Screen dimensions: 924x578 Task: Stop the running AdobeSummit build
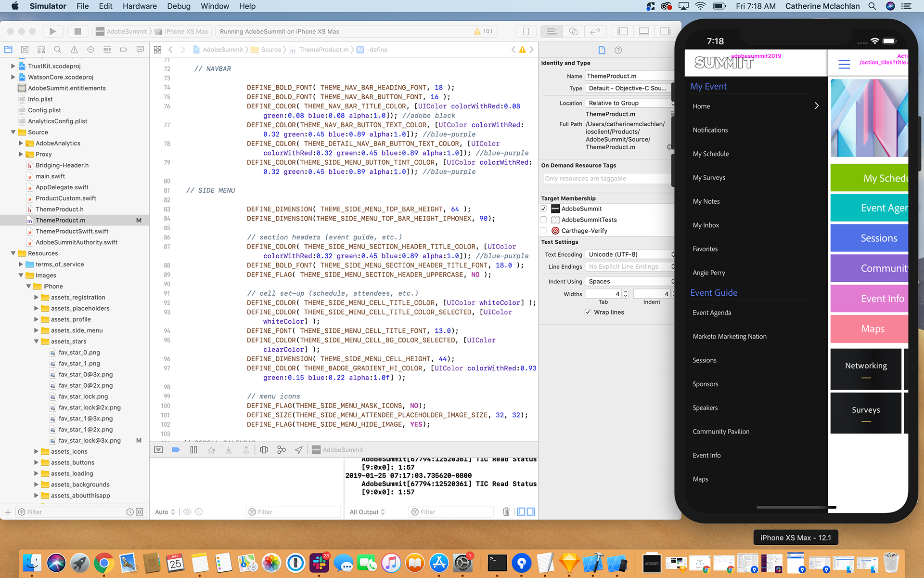coord(77,31)
